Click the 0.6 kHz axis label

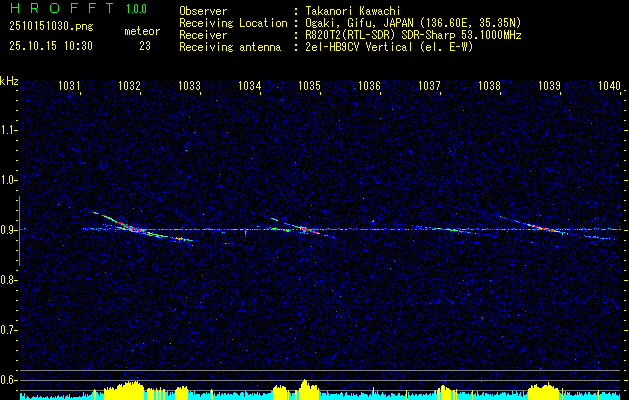point(8,380)
